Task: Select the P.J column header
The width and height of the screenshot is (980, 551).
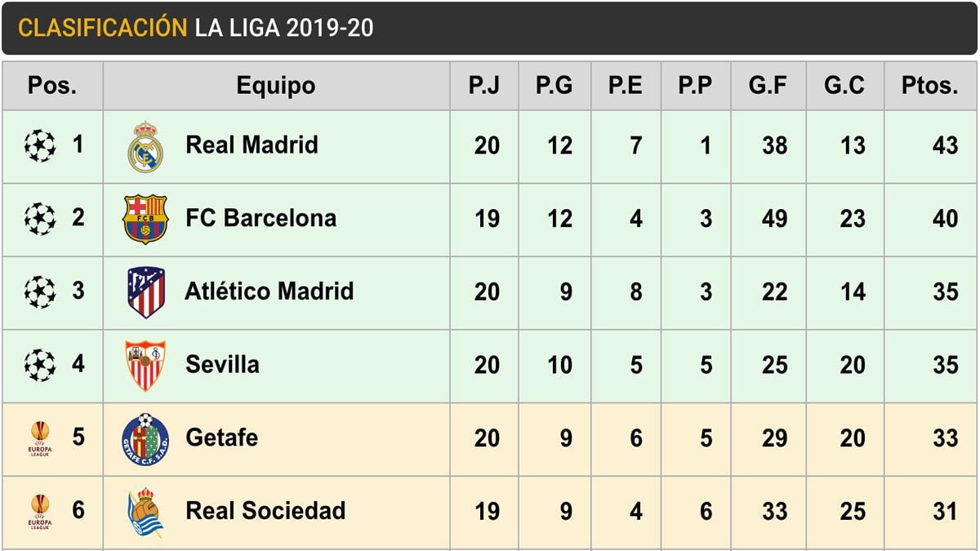Action: point(483,86)
